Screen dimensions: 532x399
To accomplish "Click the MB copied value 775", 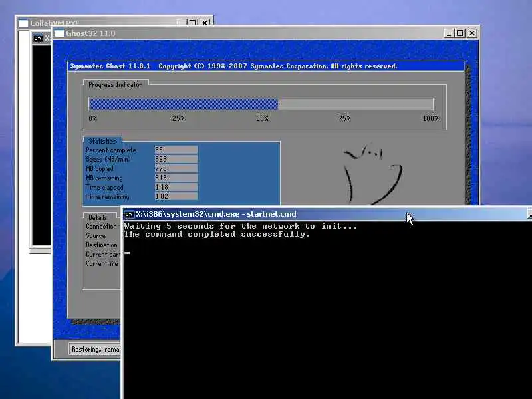I will click(176, 168).
